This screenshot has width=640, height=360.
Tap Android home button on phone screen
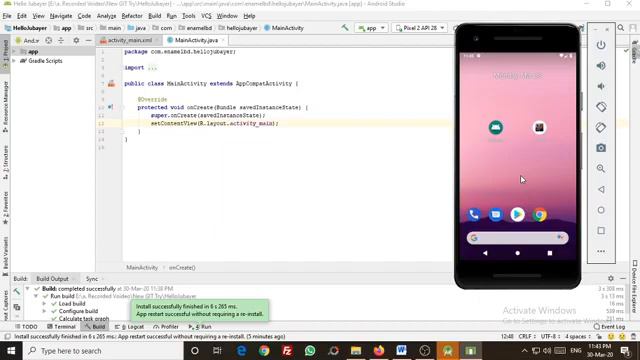(518, 253)
